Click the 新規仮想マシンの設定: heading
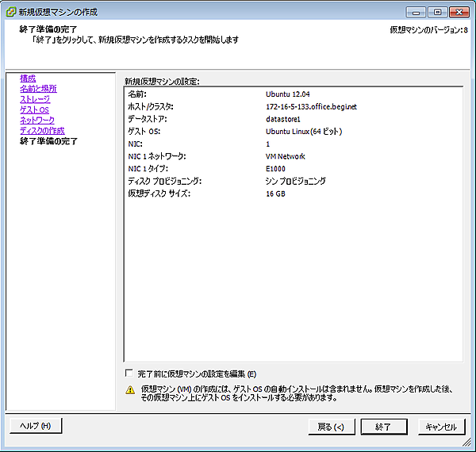 pyautogui.click(x=162, y=82)
